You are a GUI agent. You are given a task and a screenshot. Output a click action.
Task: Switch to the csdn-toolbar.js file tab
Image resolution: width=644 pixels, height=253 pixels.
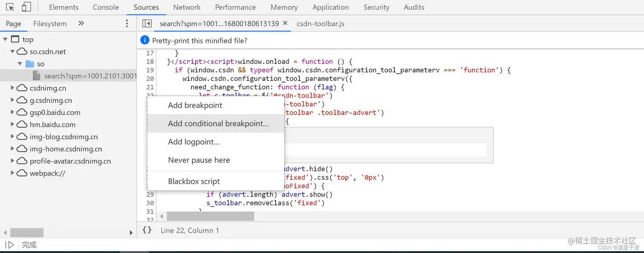pos(320,24)
